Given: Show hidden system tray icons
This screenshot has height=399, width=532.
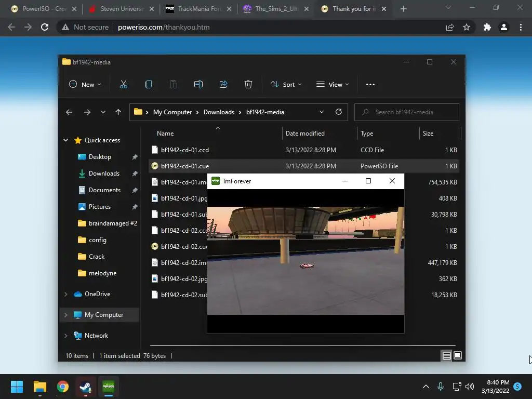Looking at the screenshot, I should click(x=426, y=387).
